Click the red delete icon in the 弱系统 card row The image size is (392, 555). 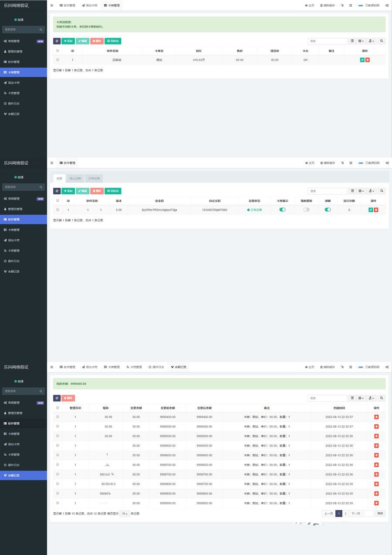(x=368, y=60)
